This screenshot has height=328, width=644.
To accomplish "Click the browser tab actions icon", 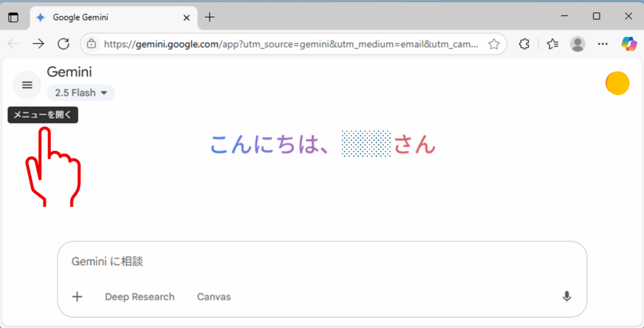I will [x=14, y=18].
